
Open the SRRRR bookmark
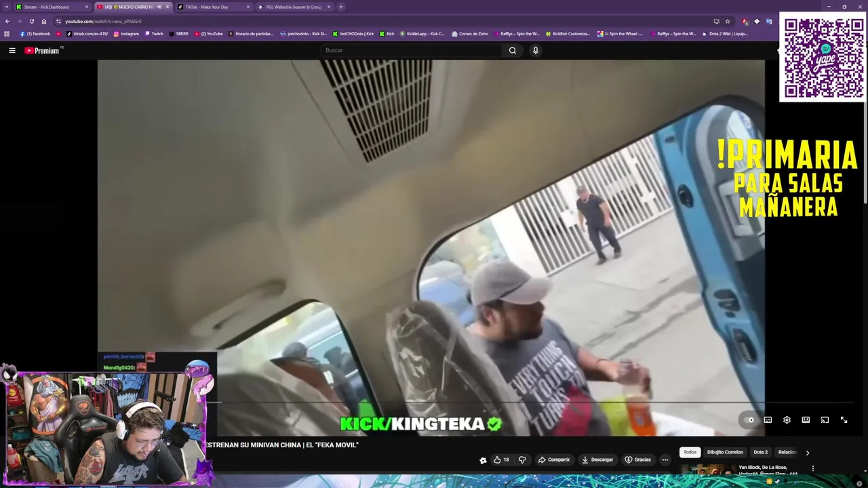(x=179, y=33)
